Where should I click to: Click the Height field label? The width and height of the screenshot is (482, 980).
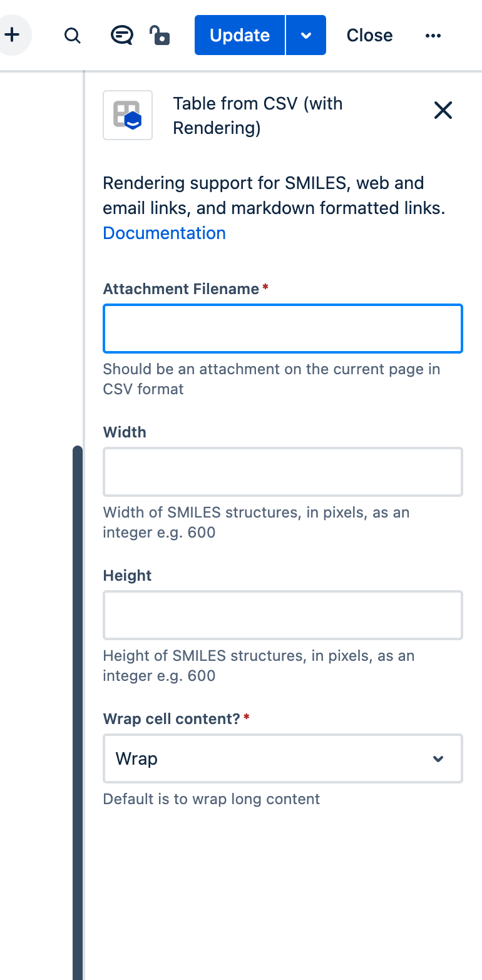[128, 575]
